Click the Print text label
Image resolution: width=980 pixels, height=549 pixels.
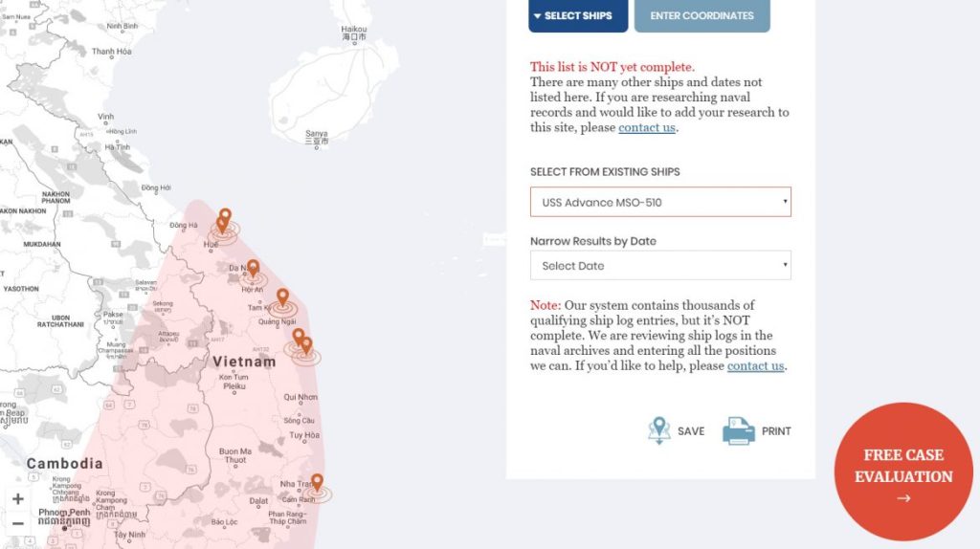(776, 431)
